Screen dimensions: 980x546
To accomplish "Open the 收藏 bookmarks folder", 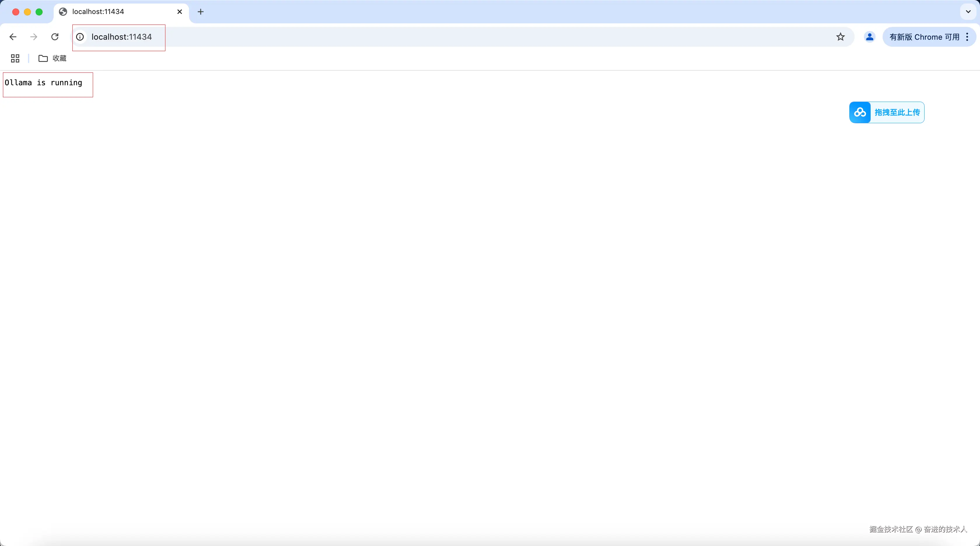I will coord(52,58).
